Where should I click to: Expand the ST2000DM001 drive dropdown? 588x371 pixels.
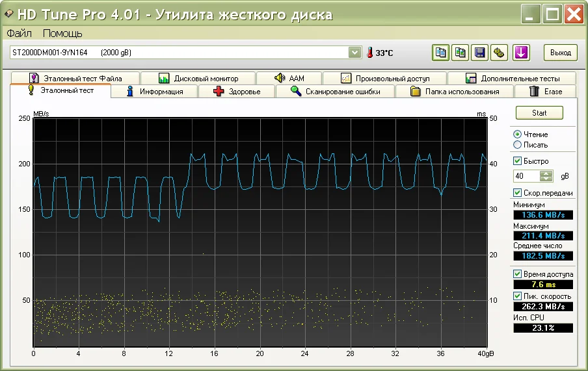pyautogui.click(x=354, y=52)
